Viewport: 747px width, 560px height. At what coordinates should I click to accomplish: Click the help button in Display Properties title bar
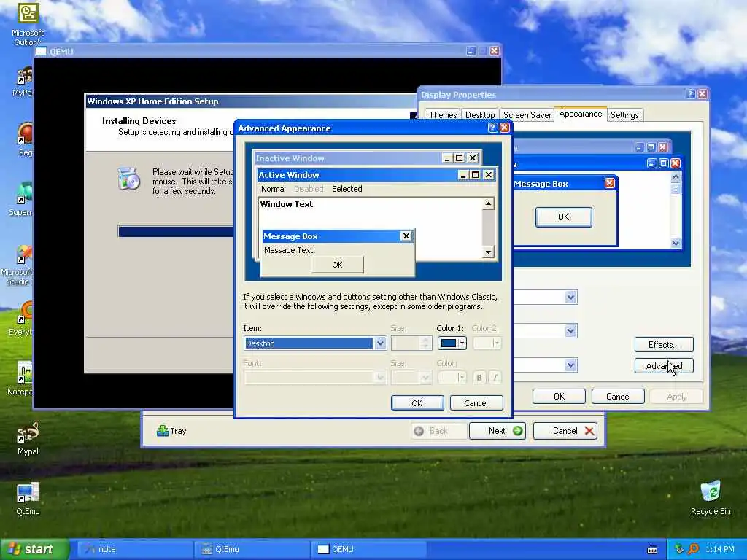point(690,94)
